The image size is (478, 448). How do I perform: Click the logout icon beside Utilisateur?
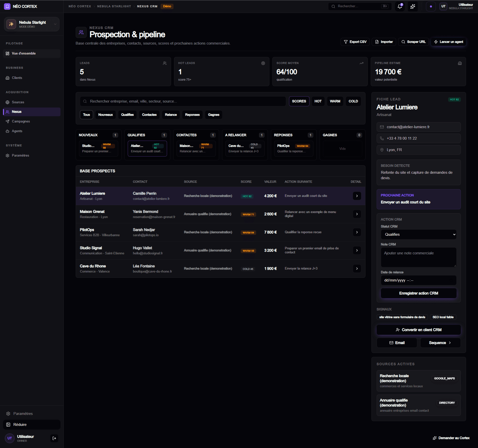54,438
